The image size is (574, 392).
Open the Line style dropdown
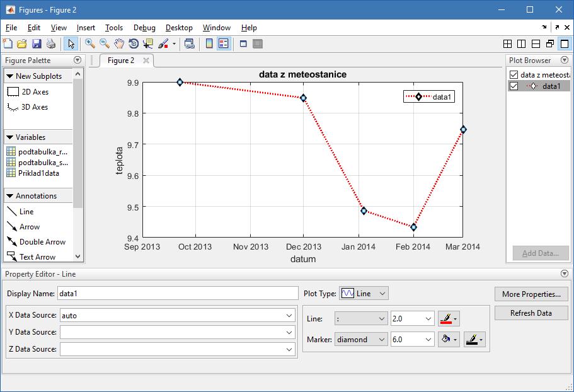361,319
